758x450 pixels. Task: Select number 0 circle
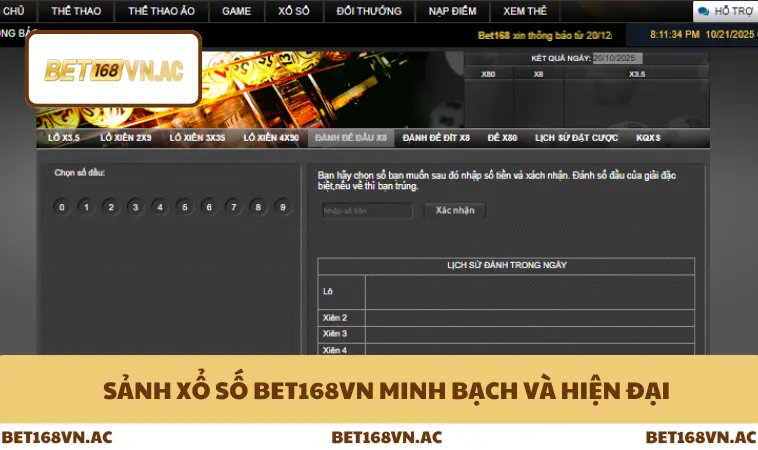click(62, 207)
